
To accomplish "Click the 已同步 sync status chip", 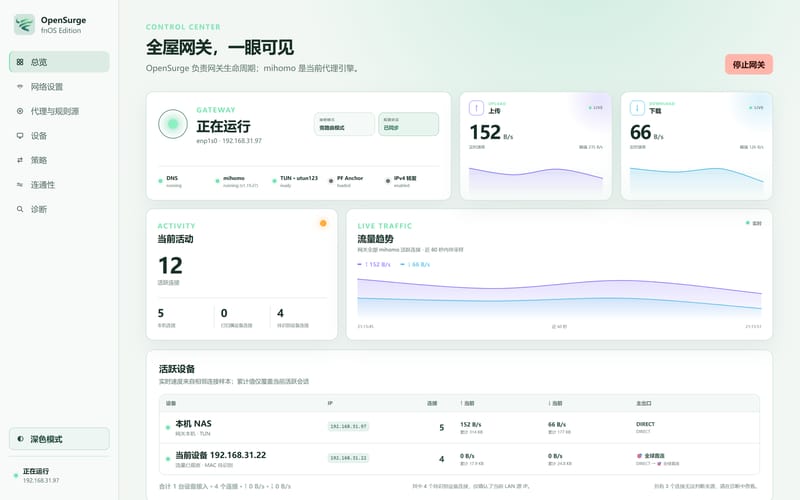I will tap(408, 124).
